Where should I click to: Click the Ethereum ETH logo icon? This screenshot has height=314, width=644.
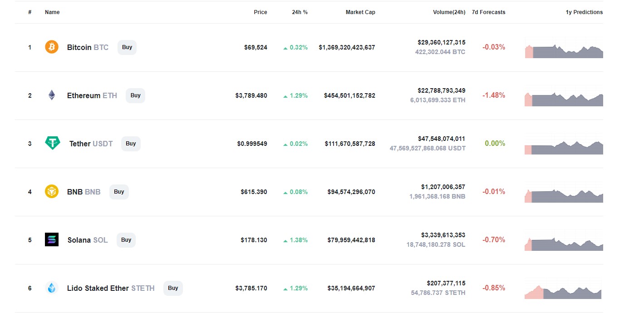coord(51,95)
